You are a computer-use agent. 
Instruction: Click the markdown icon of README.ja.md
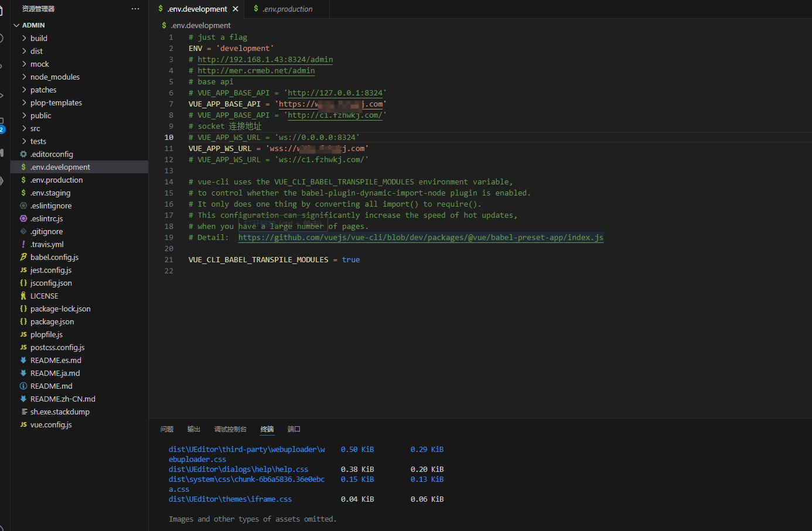click(23, 373)
